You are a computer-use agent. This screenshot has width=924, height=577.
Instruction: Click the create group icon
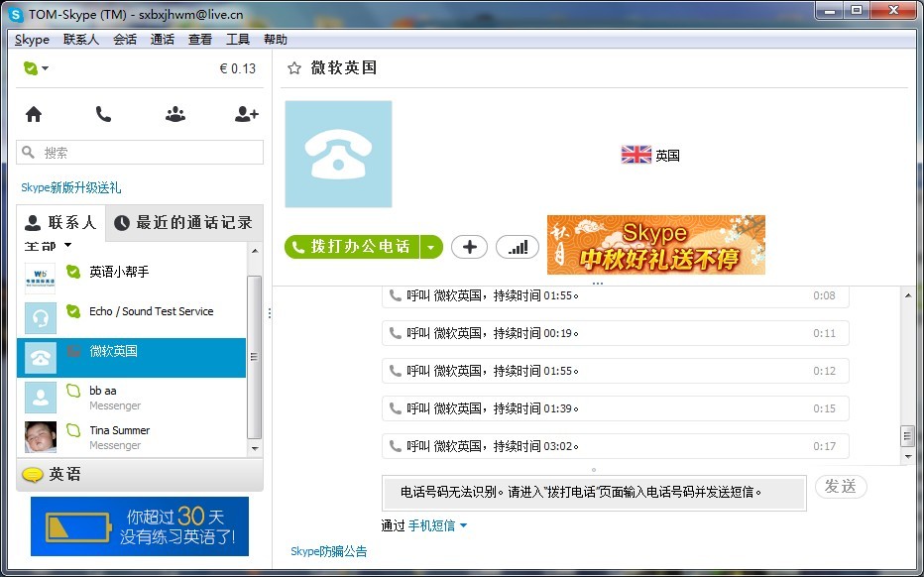tap(175, 114)
